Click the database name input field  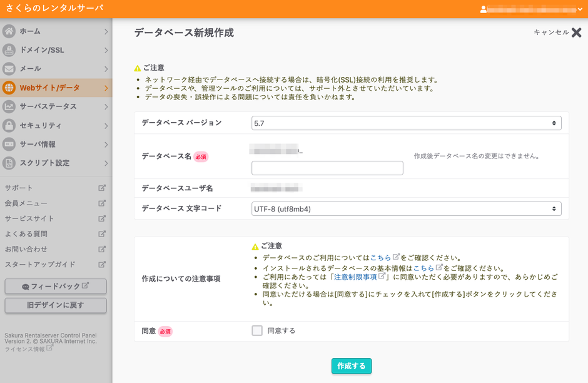(x=327, y=168)
